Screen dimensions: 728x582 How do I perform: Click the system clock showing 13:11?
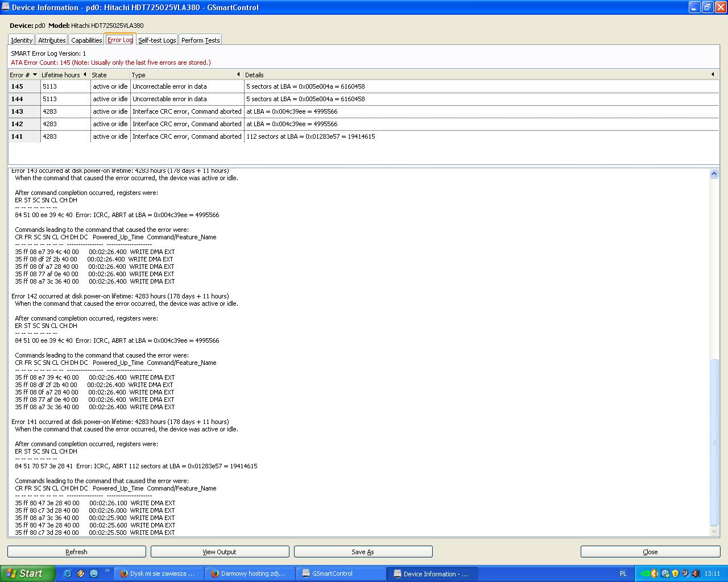[x=712, y=573]
